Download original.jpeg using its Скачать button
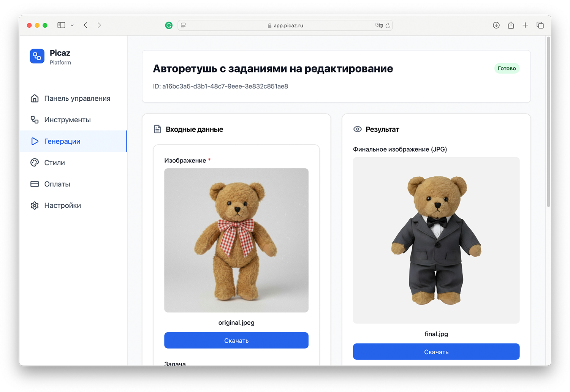The width and height of the screenshot is (570, 392). [x=236, y=340]
